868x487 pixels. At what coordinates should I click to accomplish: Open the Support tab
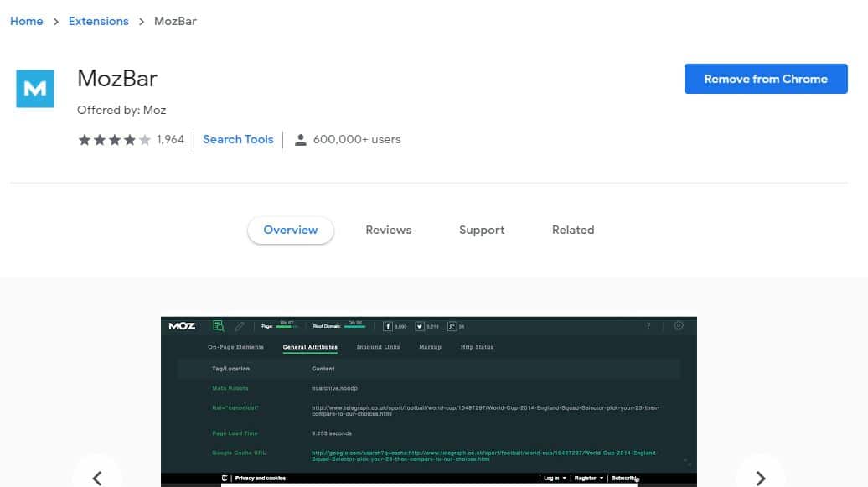482,230
